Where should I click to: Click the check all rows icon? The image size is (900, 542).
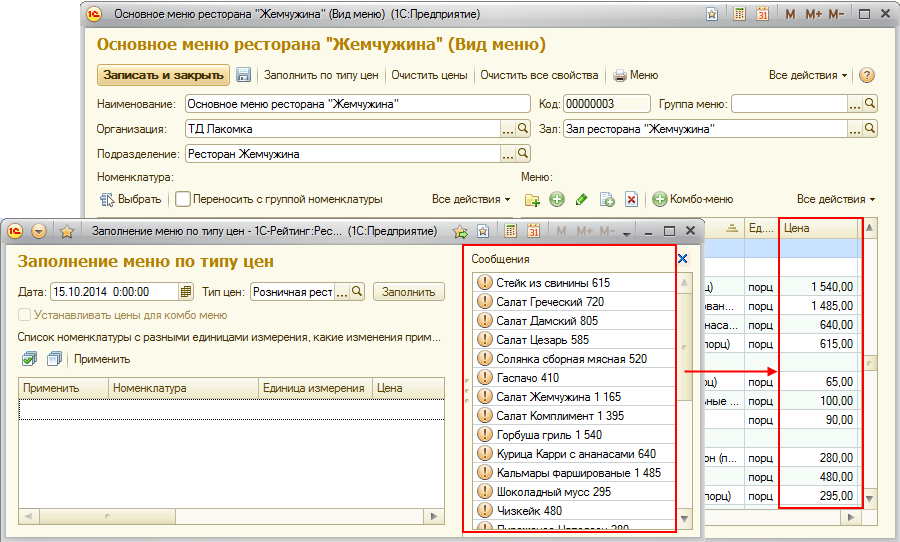click(28, 359)
